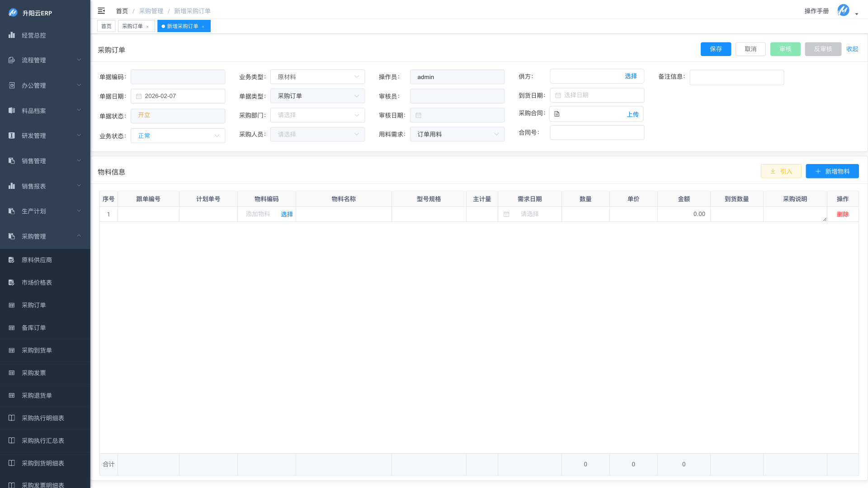Click the 新增物料 button
868x488 pixels.
832,171
